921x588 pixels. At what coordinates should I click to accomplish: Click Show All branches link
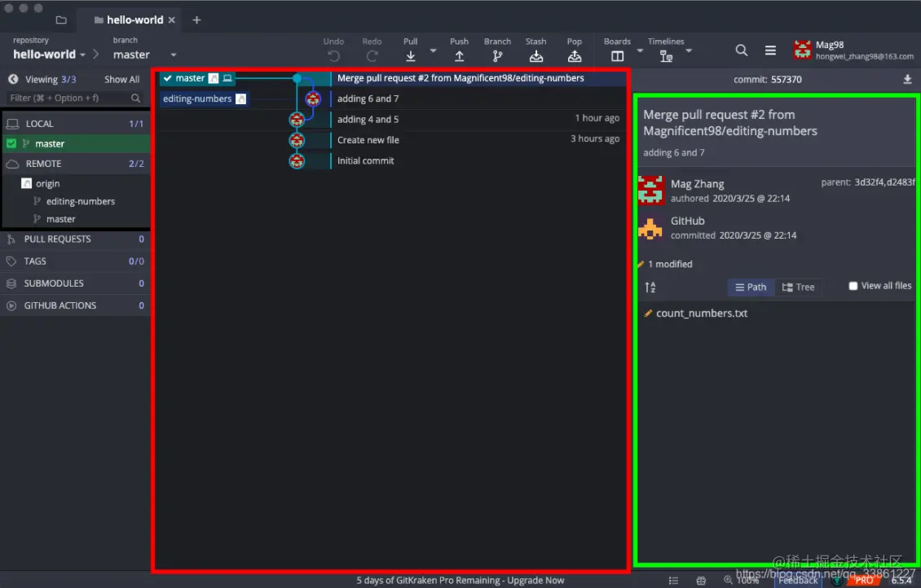tap(121, 79)
